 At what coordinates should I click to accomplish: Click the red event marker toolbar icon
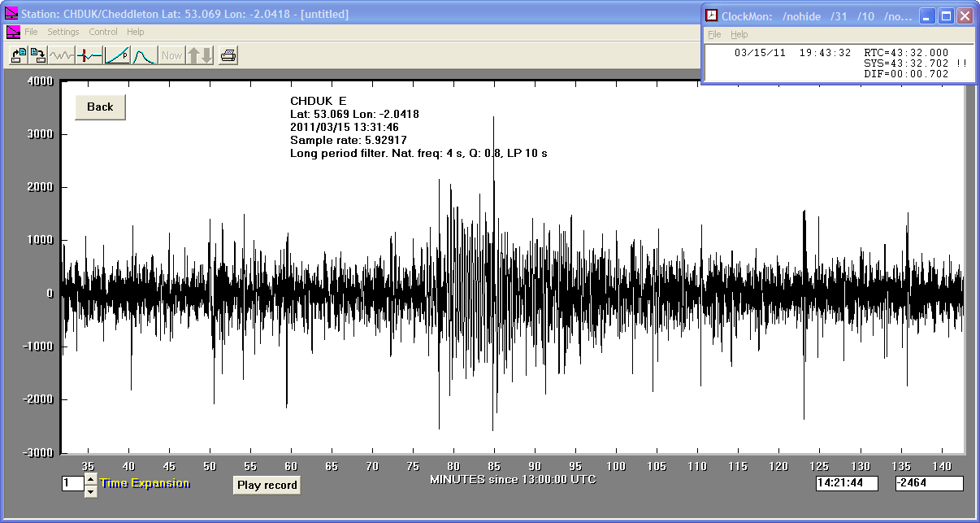click(x=89, y=55)
